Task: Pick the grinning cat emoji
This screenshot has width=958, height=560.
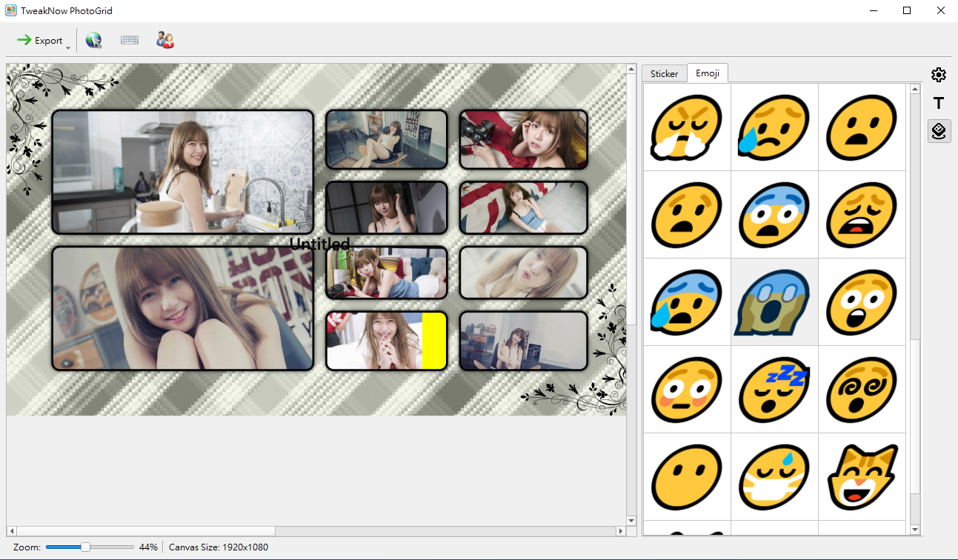Action: [x=862, y=476]
